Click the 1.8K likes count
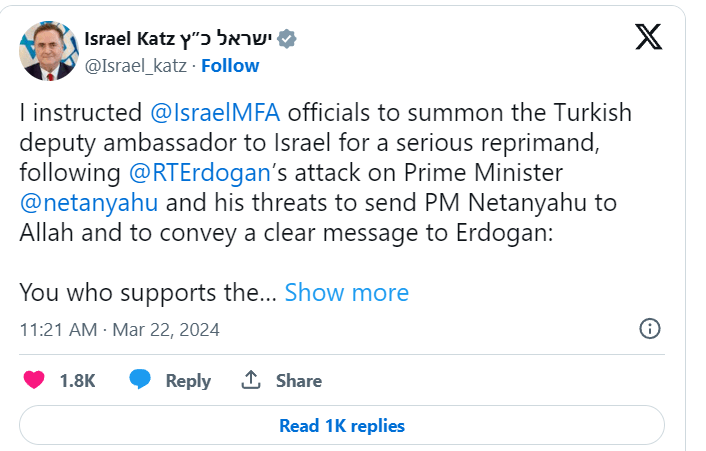The height and width of the screenshot is (451, 706). pos(77,380)
